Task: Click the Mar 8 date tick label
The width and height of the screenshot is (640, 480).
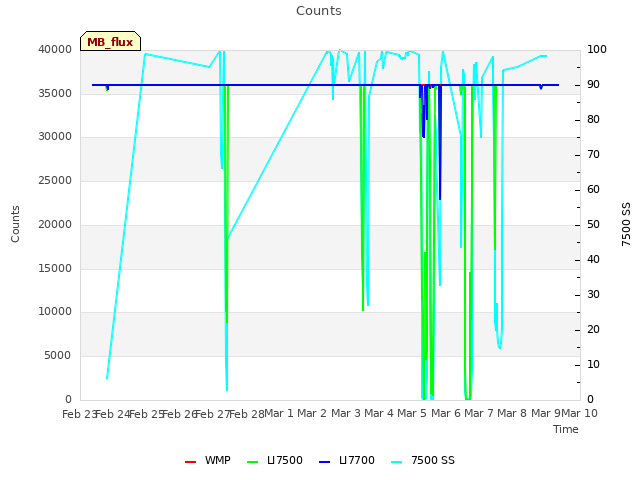Action: pyautogui.click(x=512, y=413)
